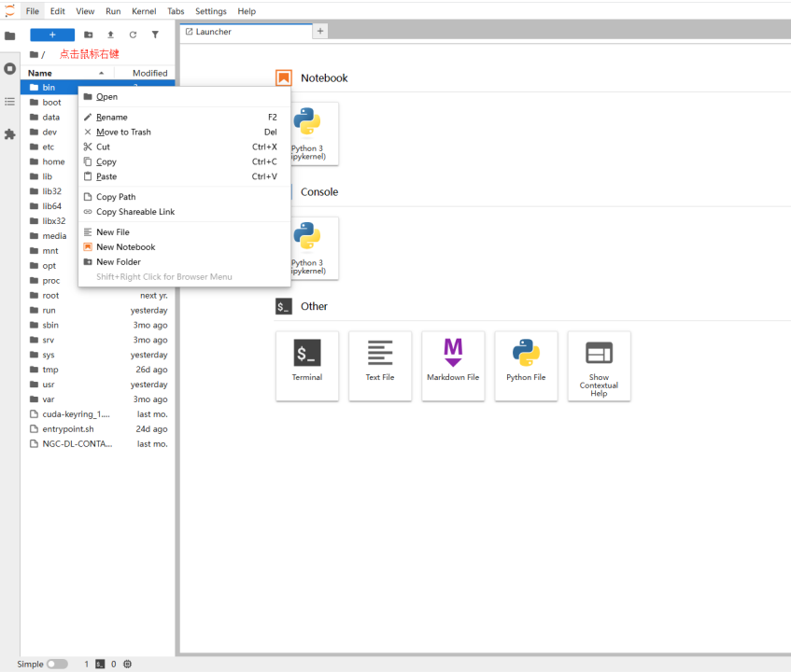791x672 pixels.
Task: Choose New Folder in context menu
Action: pos(184,261)
